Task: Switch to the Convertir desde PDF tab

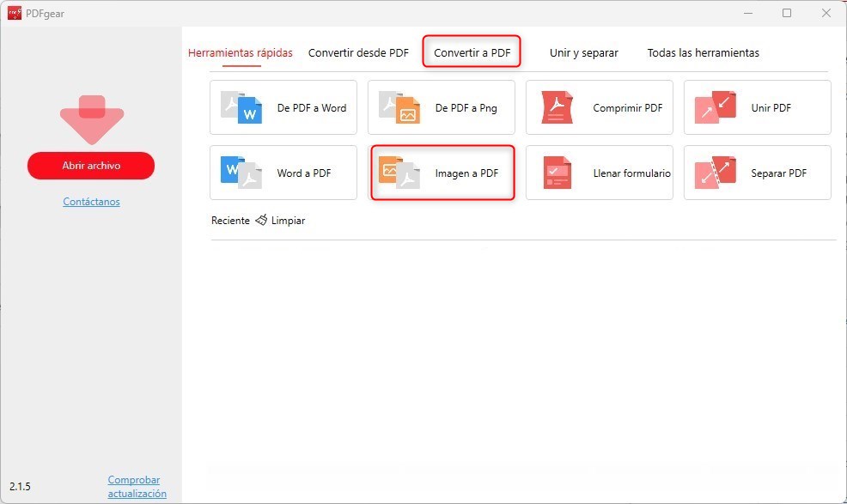Action: click(x=358, y=52)
